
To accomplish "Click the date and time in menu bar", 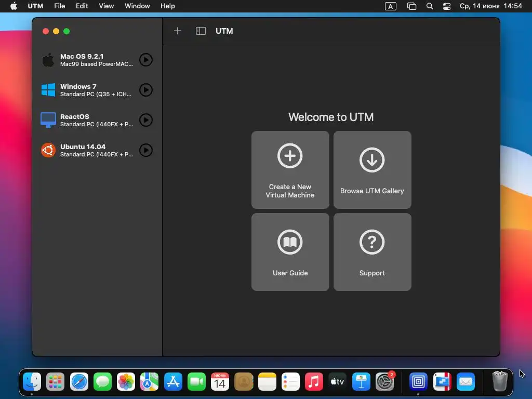I will click(490, 6).
